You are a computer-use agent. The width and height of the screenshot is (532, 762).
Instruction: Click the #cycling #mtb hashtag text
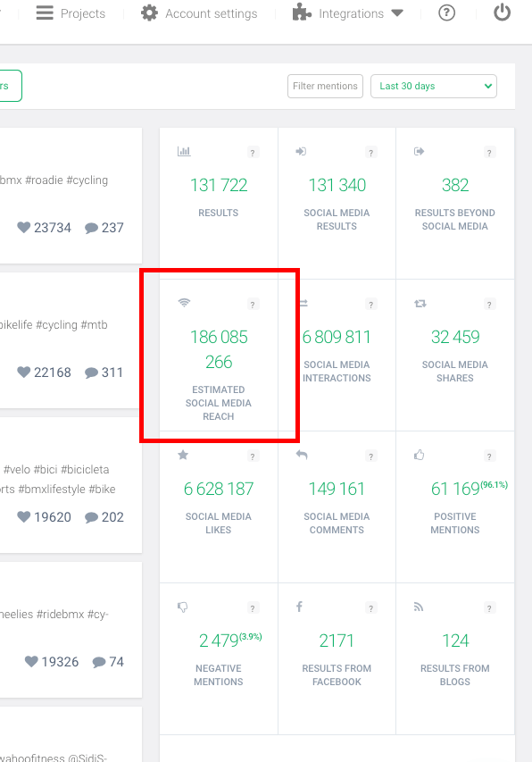click(71, 325)
